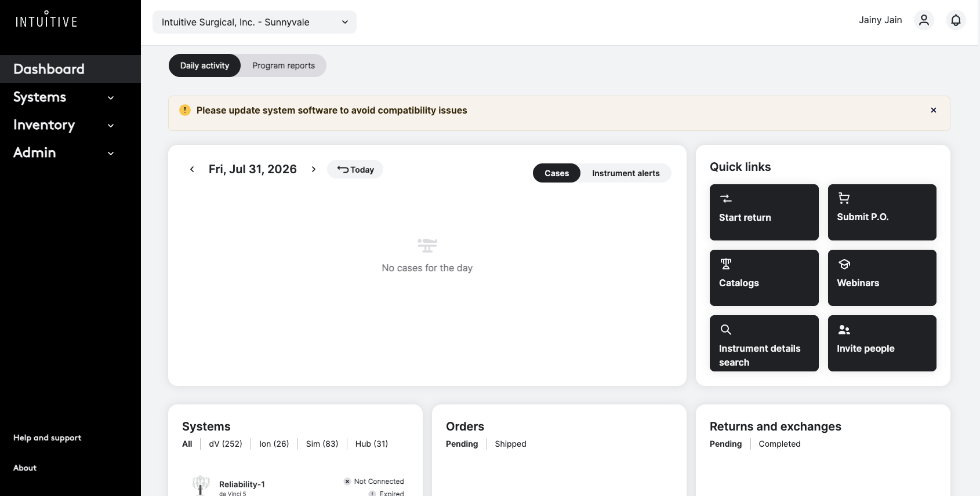Open the Intuitive Surgical Sunnyvale site dropdown
Viewport: 980px width, 496px height.
click(x=255, y=22)
